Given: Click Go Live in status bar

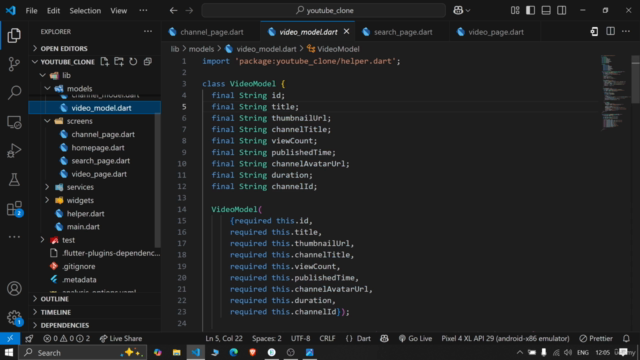Looking at the screenshot, I should point(415,338).
